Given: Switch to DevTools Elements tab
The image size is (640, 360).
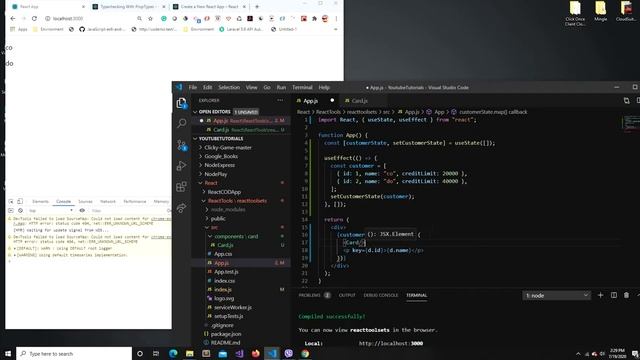Looking at the screenshot, I should pos(40,201).
